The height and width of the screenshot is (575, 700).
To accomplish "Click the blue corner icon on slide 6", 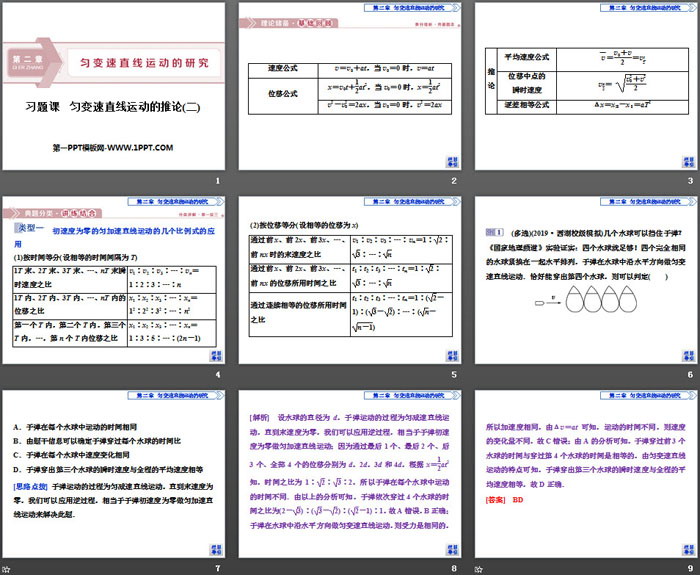I will tap(688, 355).
